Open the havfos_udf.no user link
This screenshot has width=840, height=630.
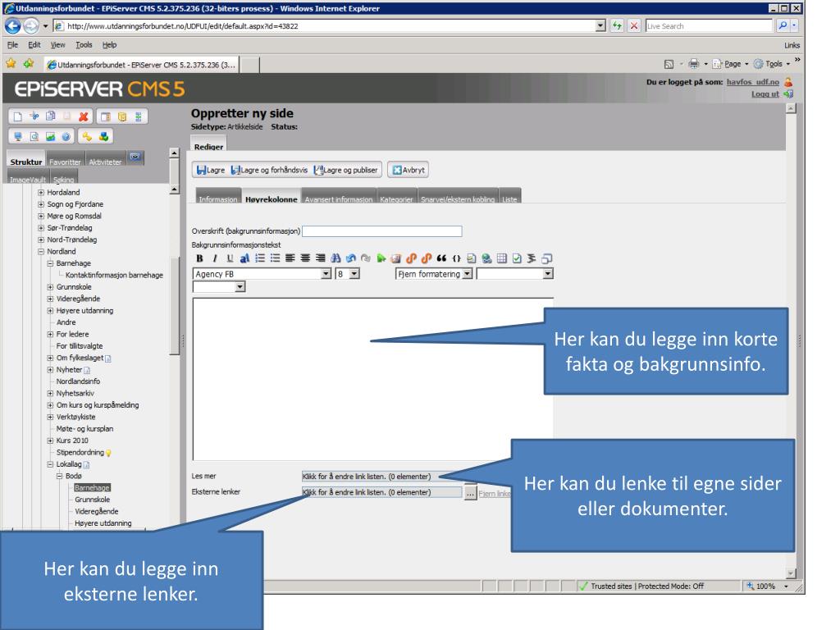pyautogui.click(x=753, y=82)
